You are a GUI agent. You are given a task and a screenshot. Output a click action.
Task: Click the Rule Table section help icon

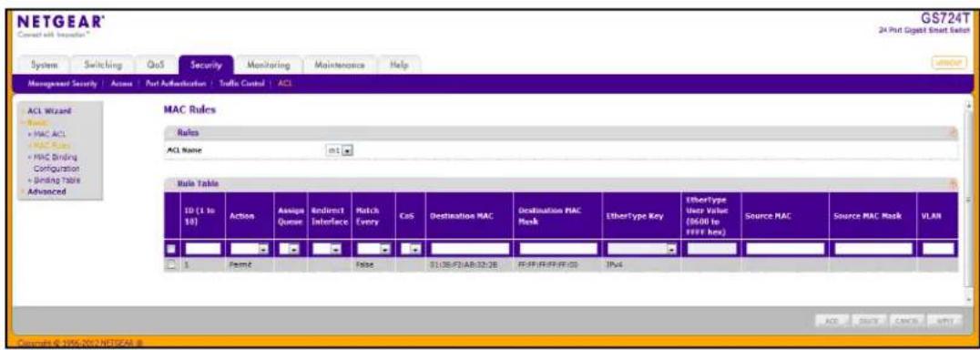tap(953, 184)
